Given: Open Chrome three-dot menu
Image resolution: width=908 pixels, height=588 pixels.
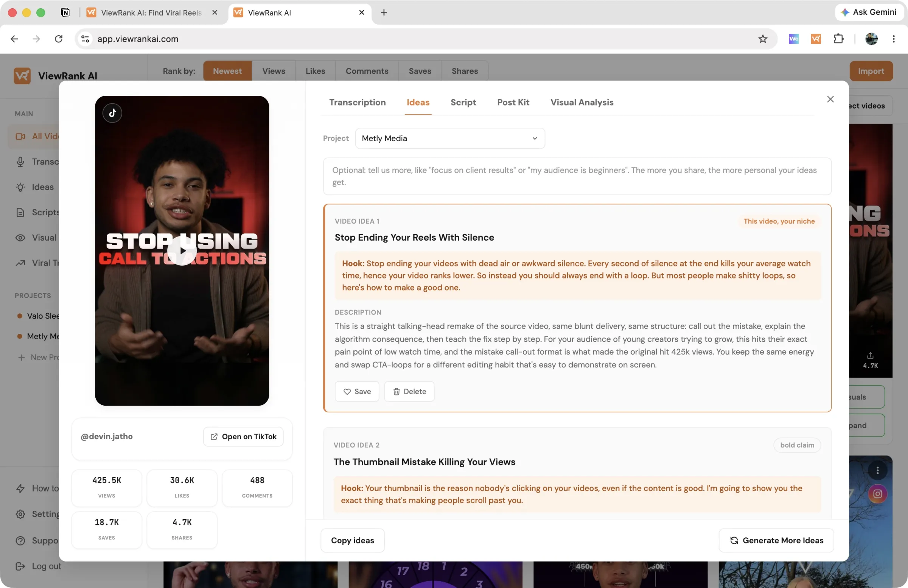Looking at the screenshot, I should coord(894,39).
